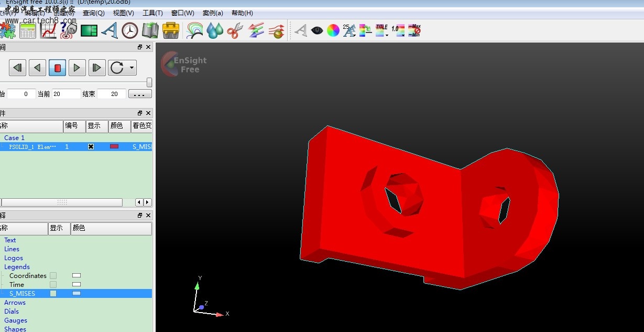The height and width of the screenshot is (332, 644).
Task: Expand the Legends tree group
Action: pyautogui.click(x=17, y=267)
